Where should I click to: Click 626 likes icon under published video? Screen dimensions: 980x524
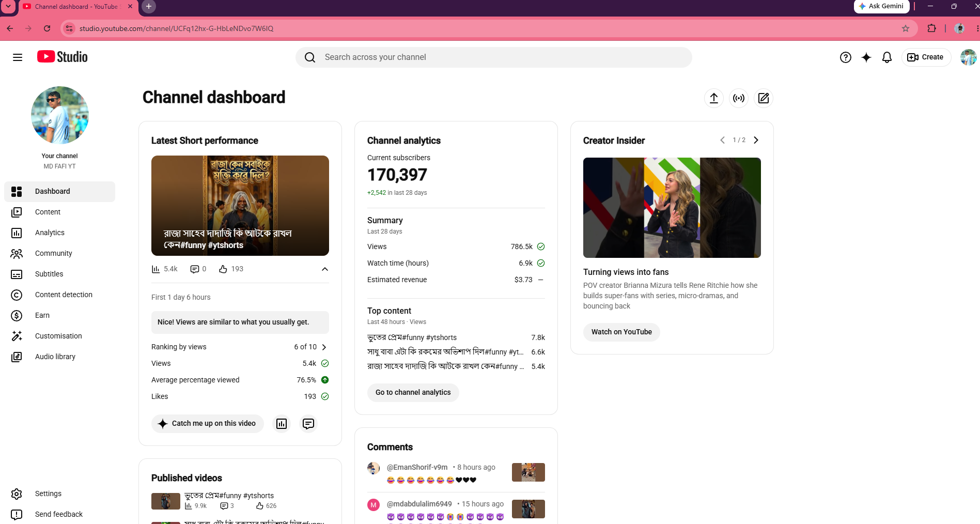pos(260,506)
